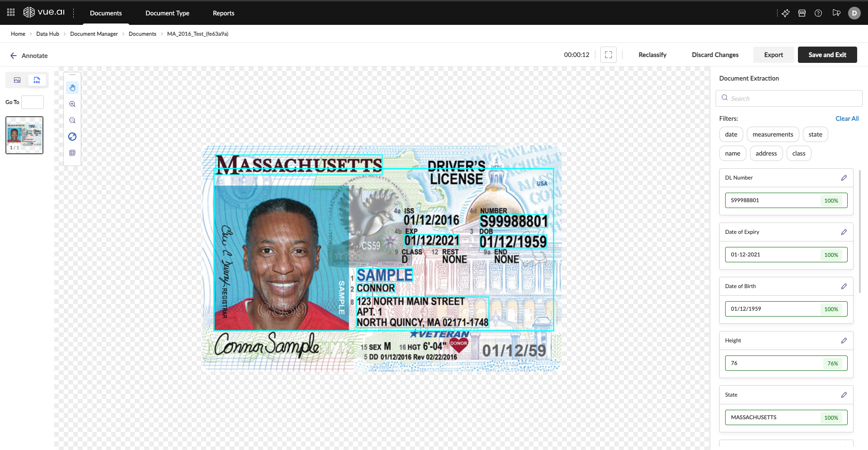Select the Fit-to-screen resize tool
The height and width of the screenshot is (450, 868).
pyautogui.click(x=72, y=137)
